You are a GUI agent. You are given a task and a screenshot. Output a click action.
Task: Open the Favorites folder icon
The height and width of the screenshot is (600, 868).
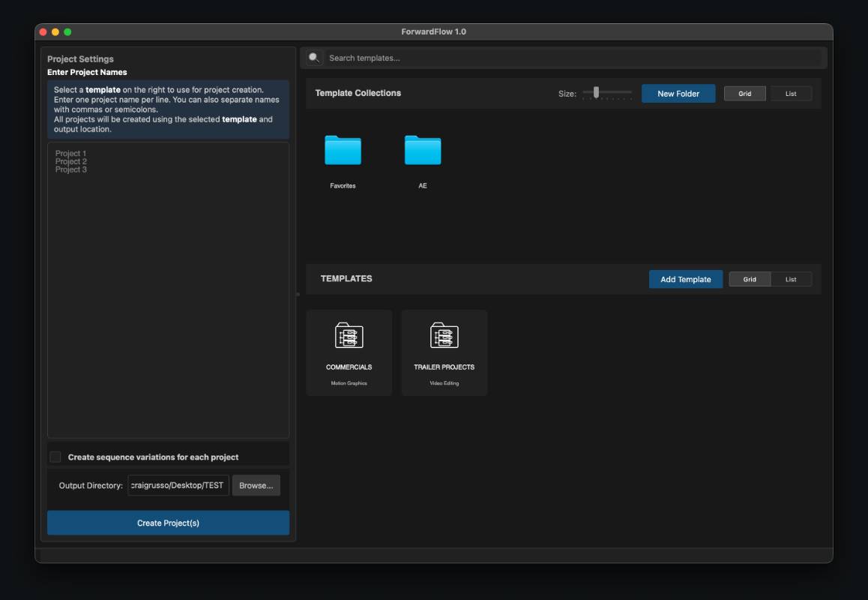coord(343,149)
